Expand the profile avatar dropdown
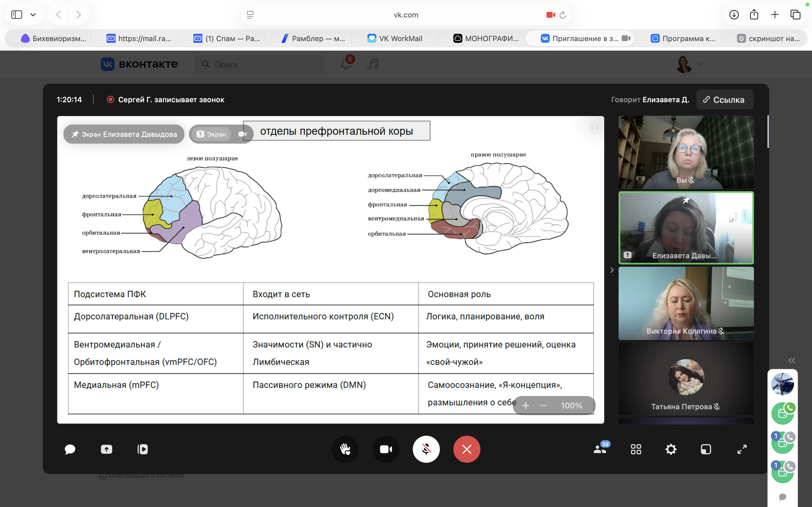The image size is (812, 507). tap(700, 64)
